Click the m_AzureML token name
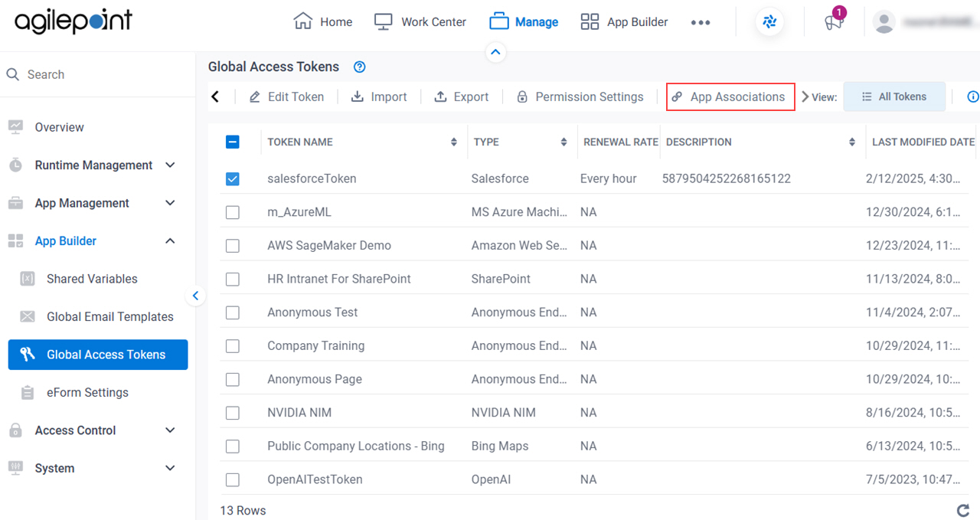980x520 pixels. coord(299,212)
